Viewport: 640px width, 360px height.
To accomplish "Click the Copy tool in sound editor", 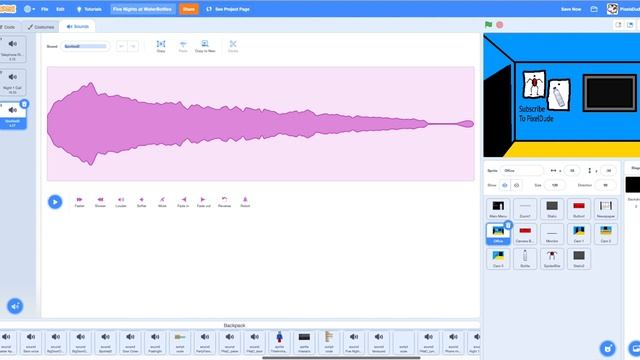I will (x=161, y=46).
